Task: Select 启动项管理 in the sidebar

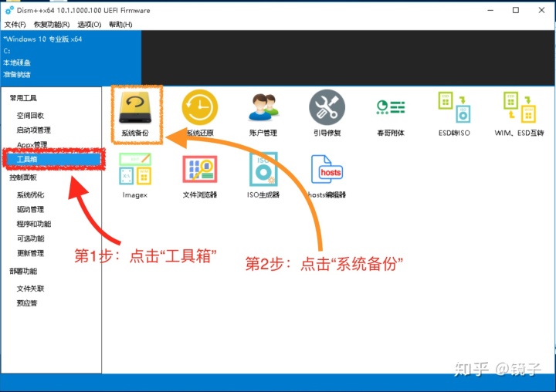Action: point(34,130)
